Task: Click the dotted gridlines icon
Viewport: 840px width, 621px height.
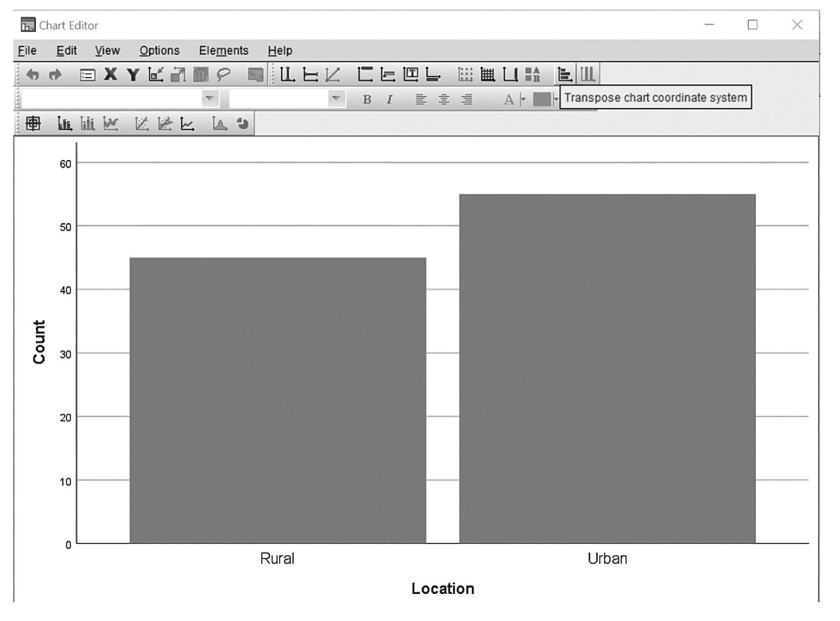Action: (465, 74)
